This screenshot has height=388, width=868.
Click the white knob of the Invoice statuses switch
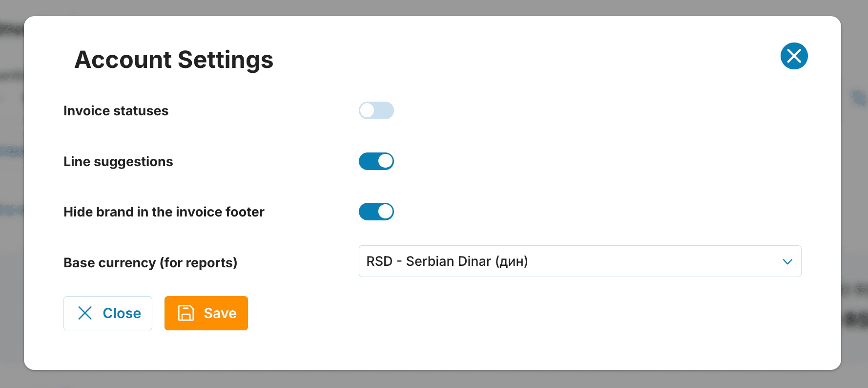(367, 110)
